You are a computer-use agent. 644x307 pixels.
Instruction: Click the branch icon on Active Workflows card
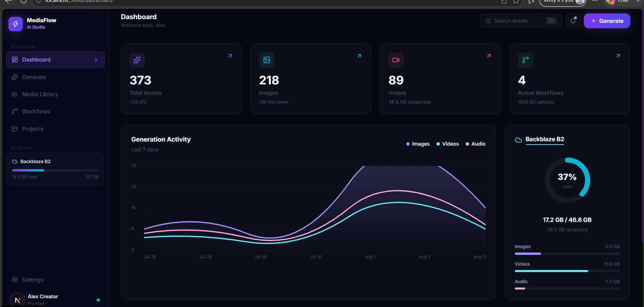click(525, 60)
